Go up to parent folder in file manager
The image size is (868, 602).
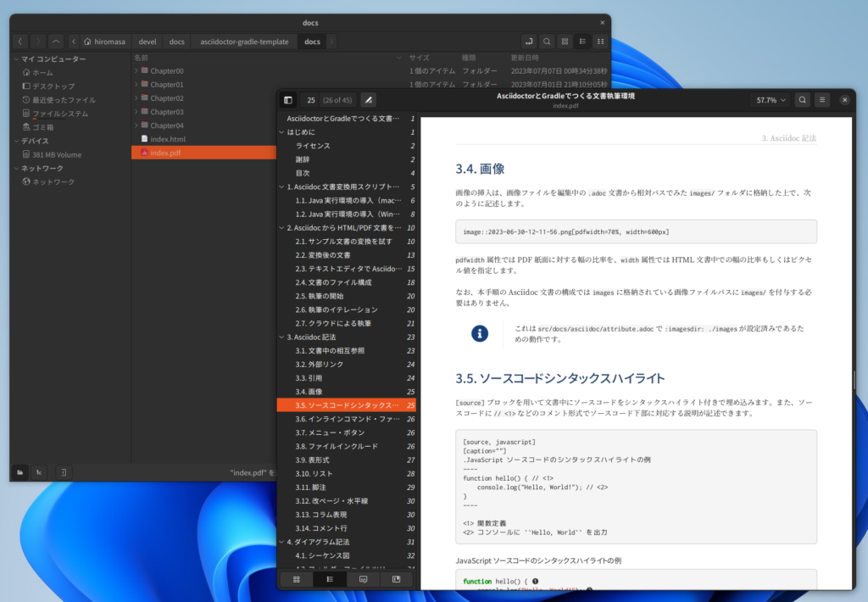coord(56,42)
